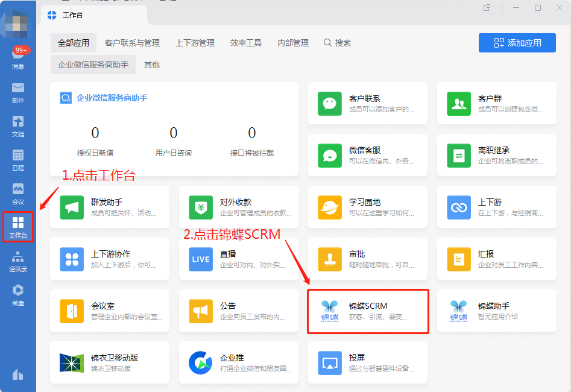This screenshot has height=392, width=571.
Task: Click the 客户联系 app name text
Action: [x=365, y=98]
